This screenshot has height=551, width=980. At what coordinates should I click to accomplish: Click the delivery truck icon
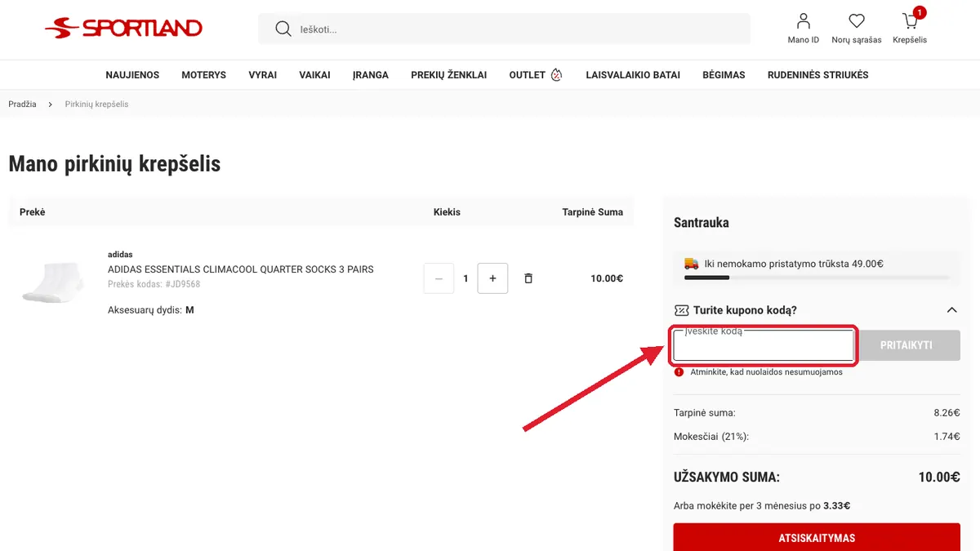pyautogui.click(x=692, y=264)
